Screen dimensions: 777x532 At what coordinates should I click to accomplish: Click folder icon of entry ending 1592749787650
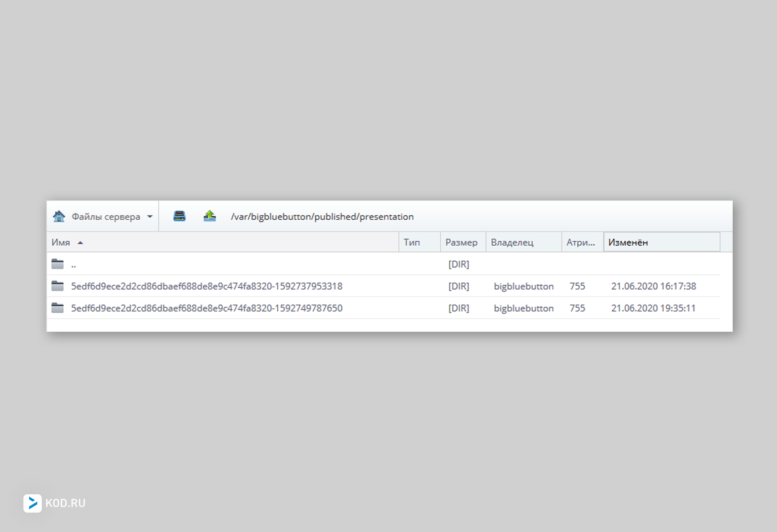click(x=58, y=308)
